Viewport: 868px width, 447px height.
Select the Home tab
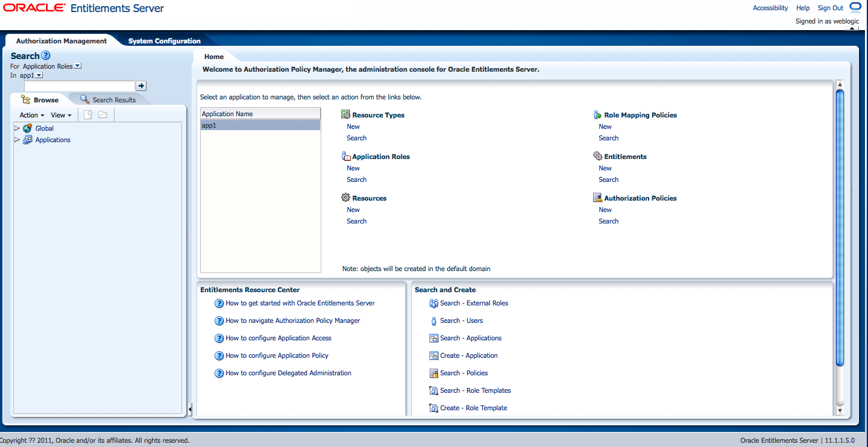click(x=214, y=57)
